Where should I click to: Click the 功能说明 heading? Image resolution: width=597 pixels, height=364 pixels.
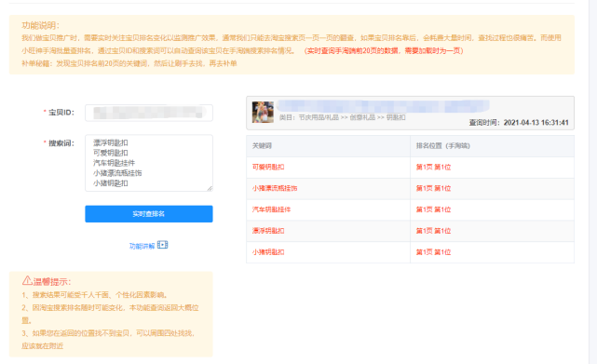pyautogui.click(x=40, y=25)
